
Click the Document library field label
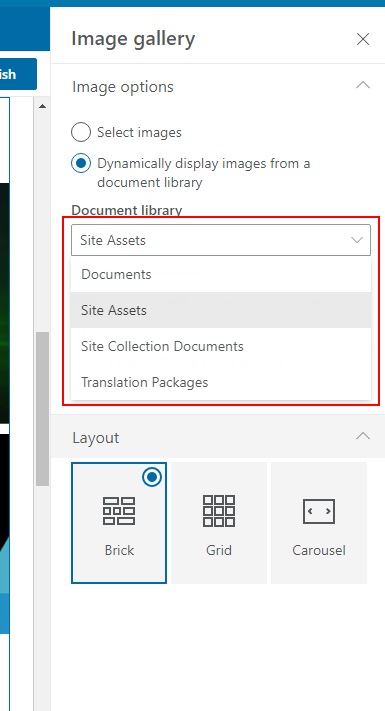tap(127, 210)
